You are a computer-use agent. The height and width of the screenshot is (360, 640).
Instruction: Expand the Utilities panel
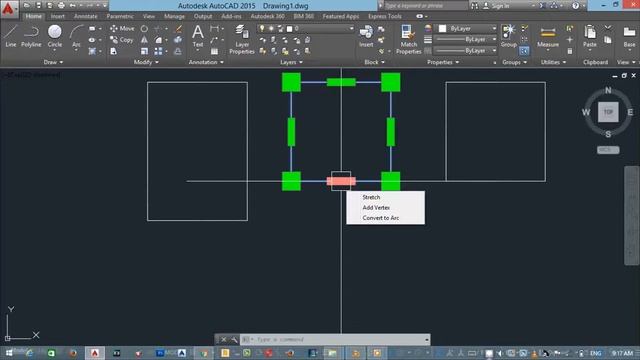[553, 62]
